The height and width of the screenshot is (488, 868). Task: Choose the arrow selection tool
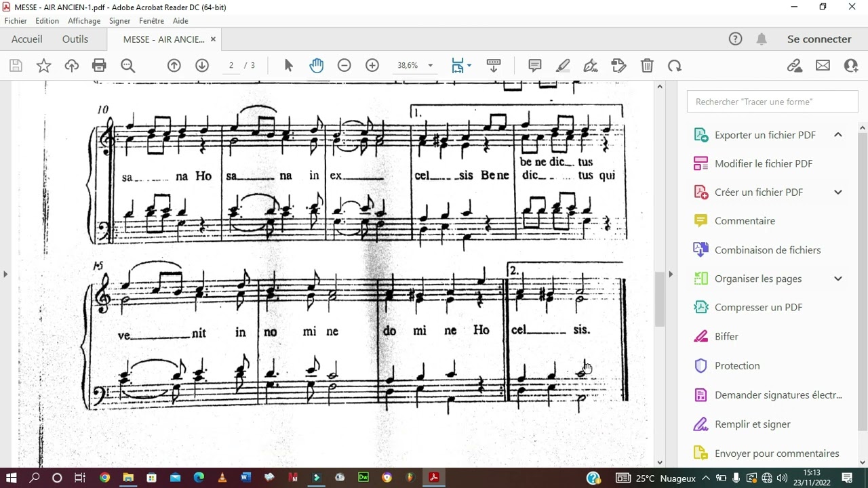[x=289, y=66]
